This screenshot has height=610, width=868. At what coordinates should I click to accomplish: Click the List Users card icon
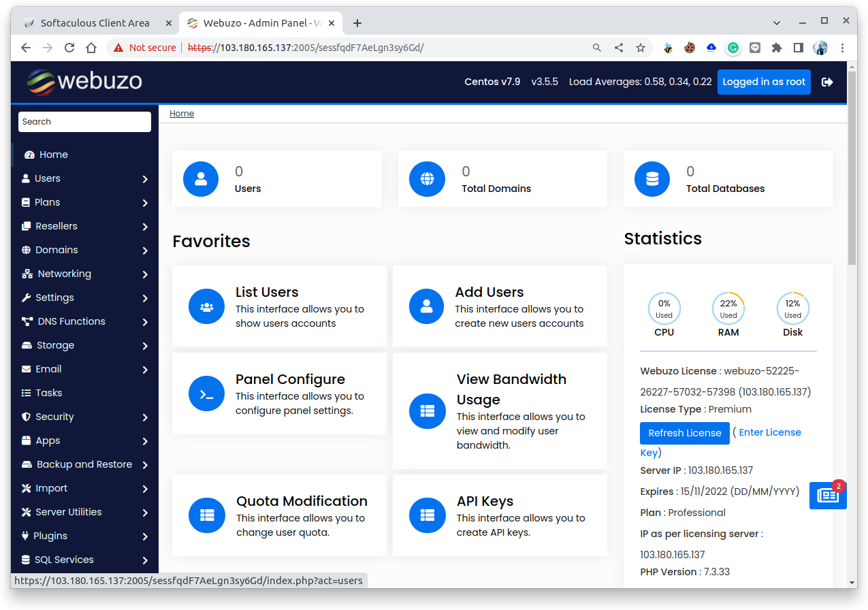[x=206, y=306]
